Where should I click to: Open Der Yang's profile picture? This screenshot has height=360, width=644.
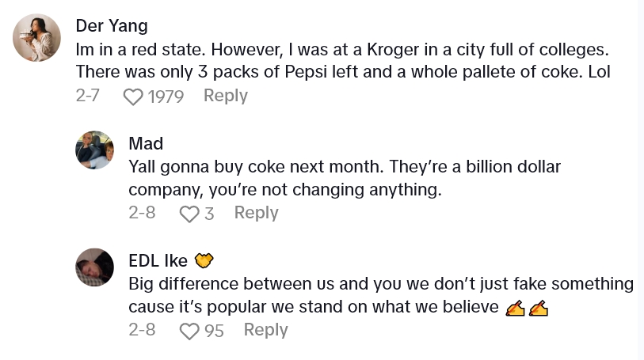click(x=37, y=37)
